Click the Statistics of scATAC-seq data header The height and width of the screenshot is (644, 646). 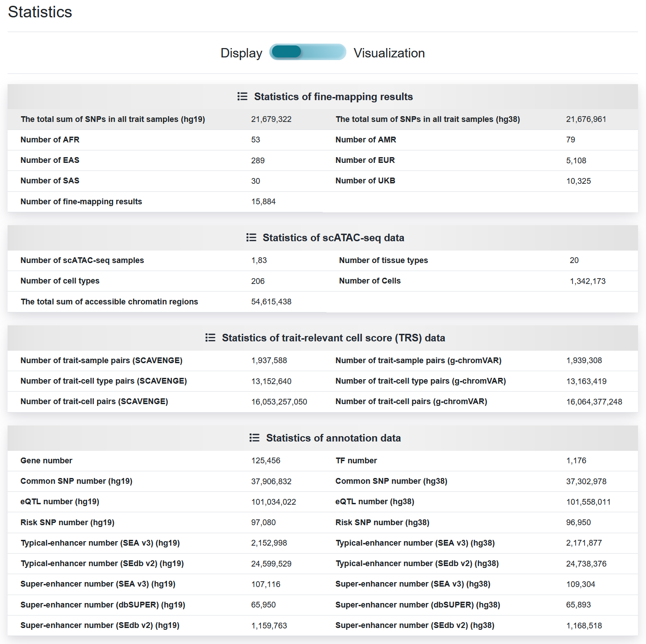[x=333, y=238]
